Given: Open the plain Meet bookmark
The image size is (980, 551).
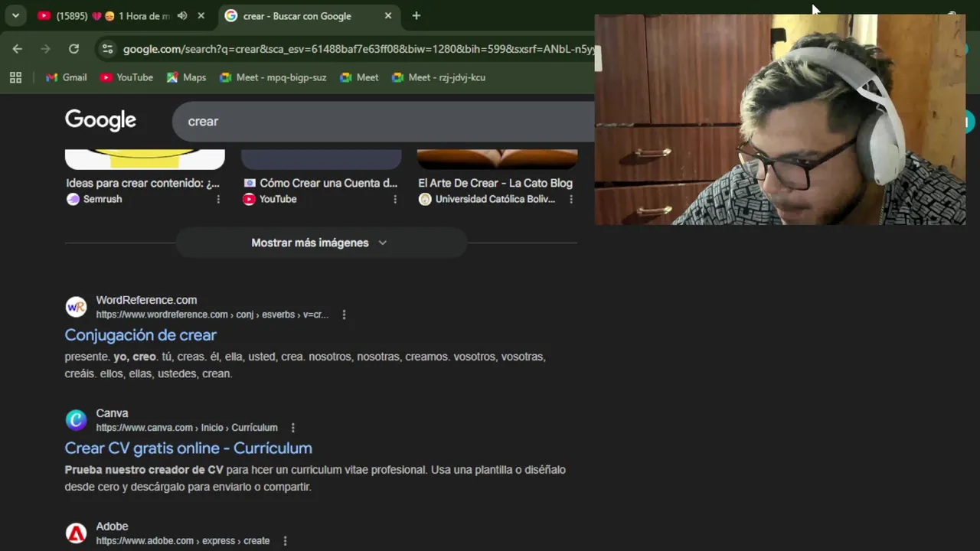Looking at the screenshot, I should click(359, 77).
